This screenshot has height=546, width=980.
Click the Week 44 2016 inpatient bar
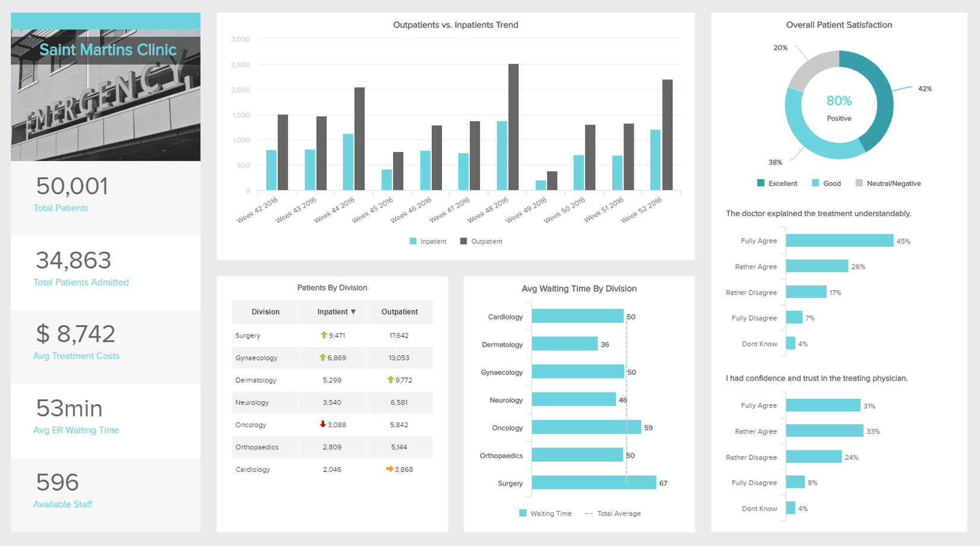348,162
